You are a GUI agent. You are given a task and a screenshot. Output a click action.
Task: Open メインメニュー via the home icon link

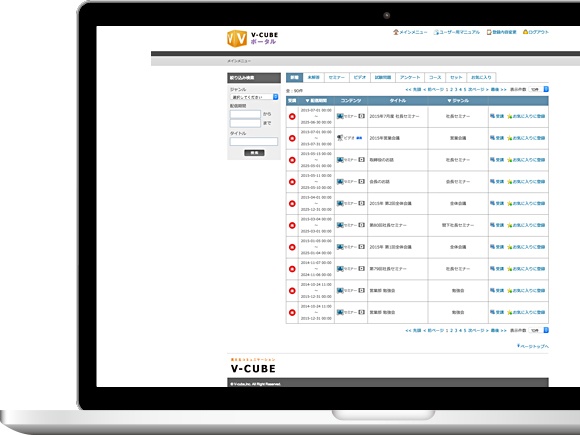click(x=410, y=32)
